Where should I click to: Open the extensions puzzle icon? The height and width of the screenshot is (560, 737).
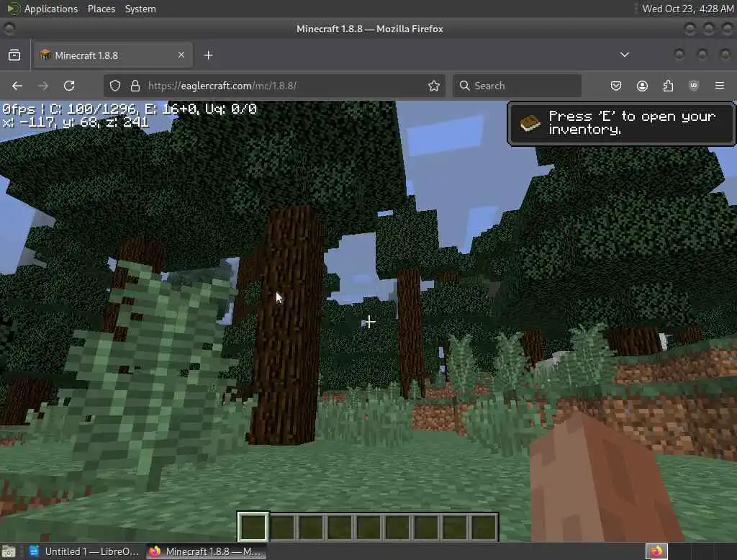click(668, 86)
